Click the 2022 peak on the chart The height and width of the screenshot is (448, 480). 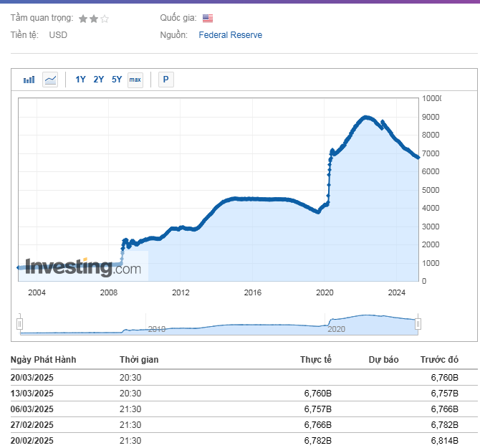[366, 117]
